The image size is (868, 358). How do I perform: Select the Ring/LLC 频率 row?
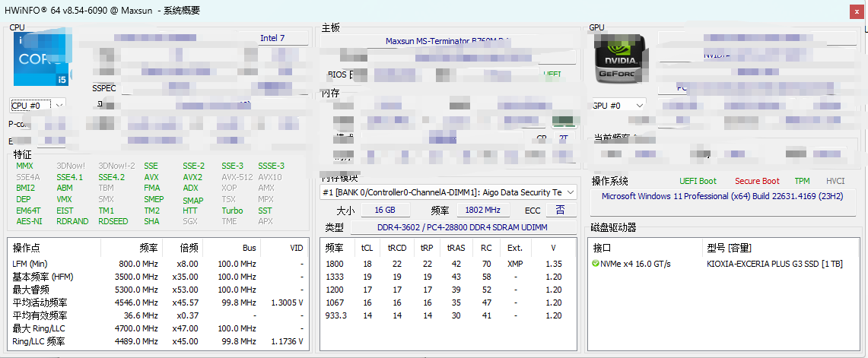pyautogui.click(x=157, y=341)
